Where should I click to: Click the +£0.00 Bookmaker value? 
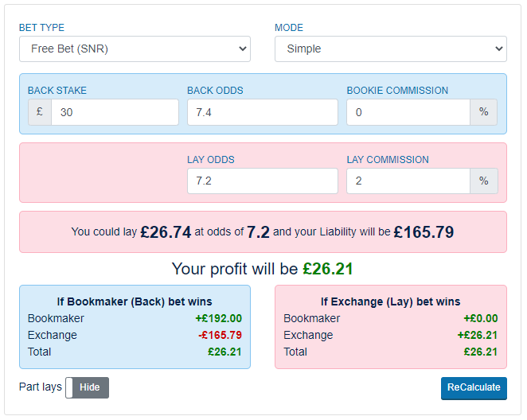pos(481,318)
